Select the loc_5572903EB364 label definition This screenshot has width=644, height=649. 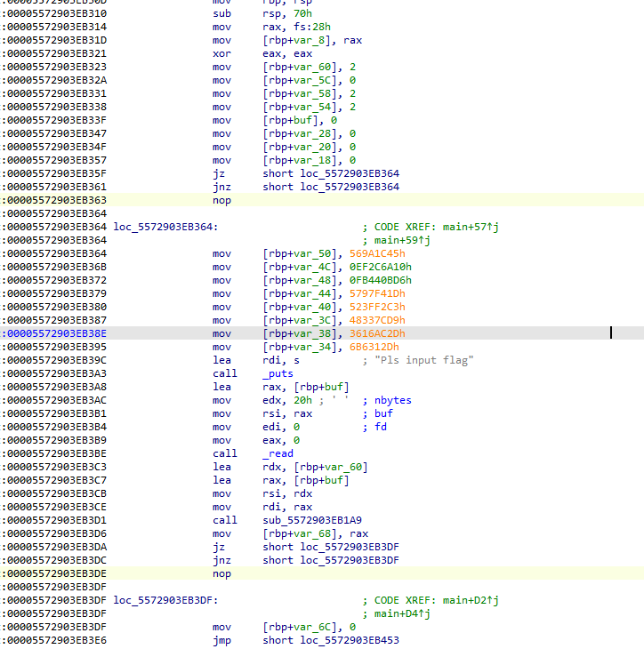164,227
